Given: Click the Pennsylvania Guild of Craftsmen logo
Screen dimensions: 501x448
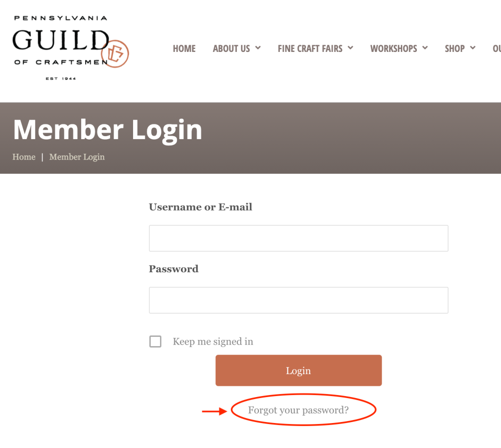Looking at the screenshot, I should pyautogui.click(x=70, y=47).
